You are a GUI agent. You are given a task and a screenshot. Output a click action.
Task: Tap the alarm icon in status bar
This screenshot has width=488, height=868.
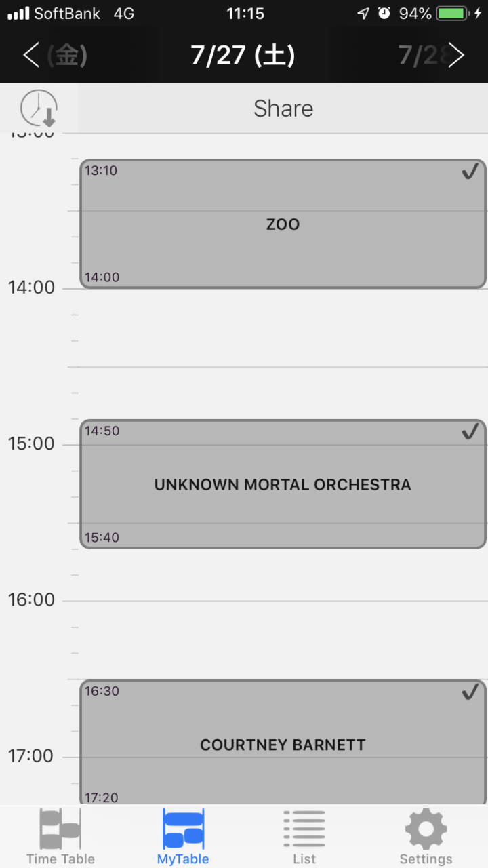(x=384, y=14)
